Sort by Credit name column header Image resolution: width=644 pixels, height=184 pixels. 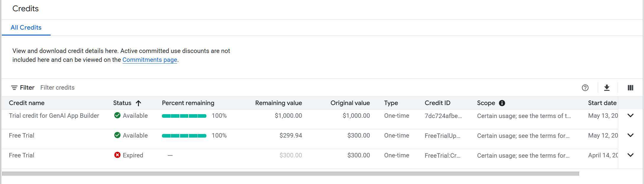(27, 103)
